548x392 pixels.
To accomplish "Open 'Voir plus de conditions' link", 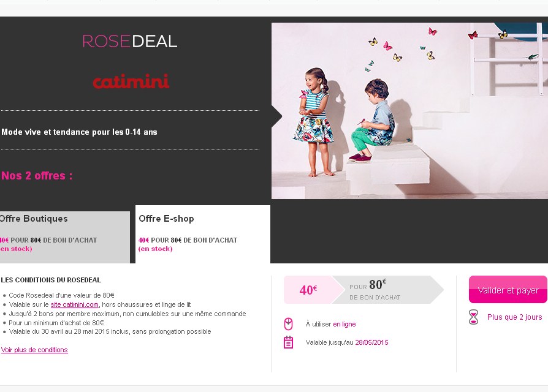I will pos(34,350).
